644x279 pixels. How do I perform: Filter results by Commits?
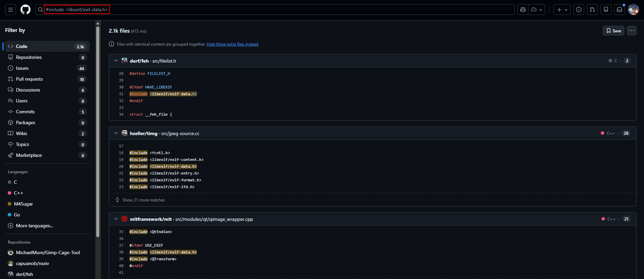click(25, 112)
